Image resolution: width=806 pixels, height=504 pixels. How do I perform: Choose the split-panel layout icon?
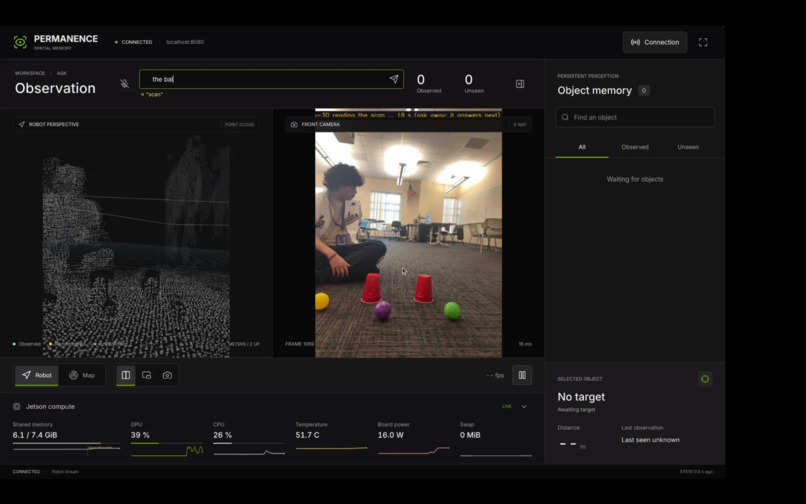[126, 375]
